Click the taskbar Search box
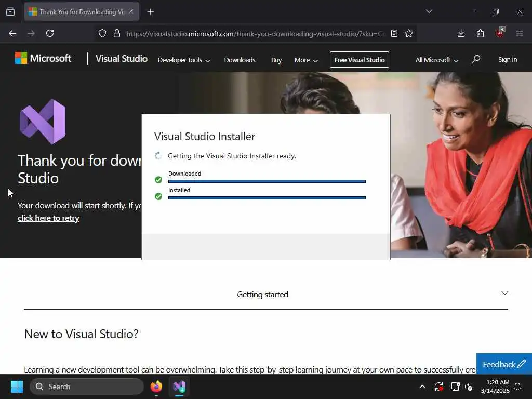The height and width of the screenshot is (399, 532). [x=87, y=387]
